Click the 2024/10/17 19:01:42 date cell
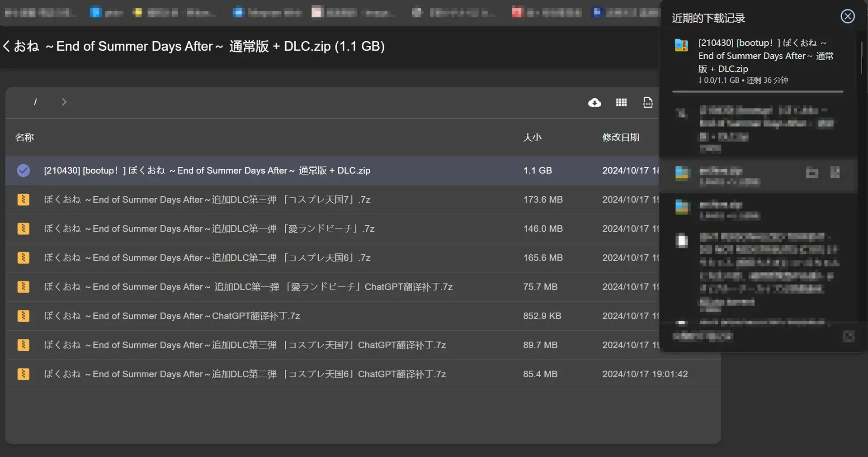The image size is (868, 457). [645, 374]
